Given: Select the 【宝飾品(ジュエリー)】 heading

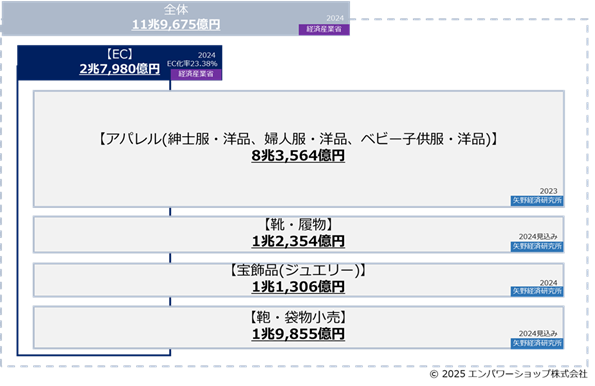Looking at the screenshot, I should point(298,270).
